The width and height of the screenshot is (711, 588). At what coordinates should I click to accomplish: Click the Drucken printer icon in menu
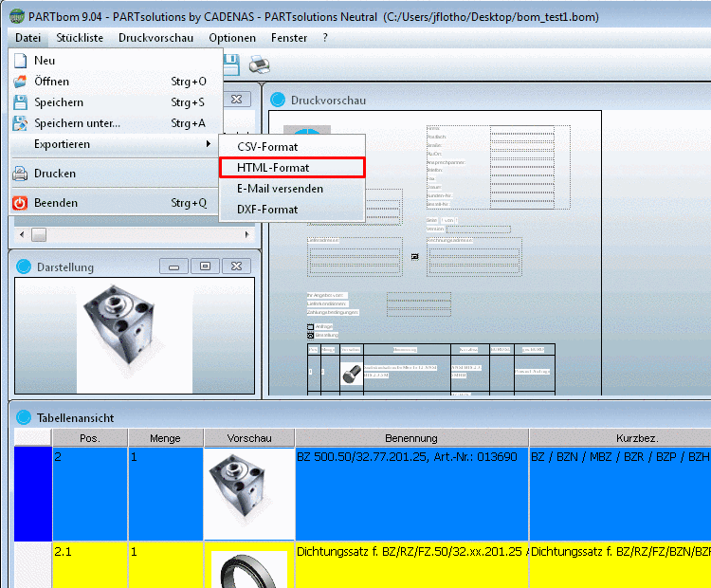coord(20,174)
